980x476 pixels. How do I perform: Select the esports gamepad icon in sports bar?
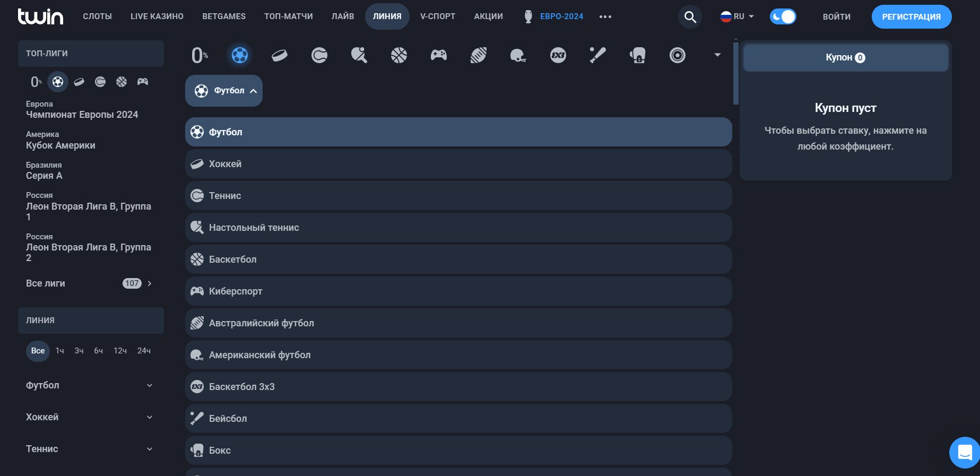tap(438, 55)
